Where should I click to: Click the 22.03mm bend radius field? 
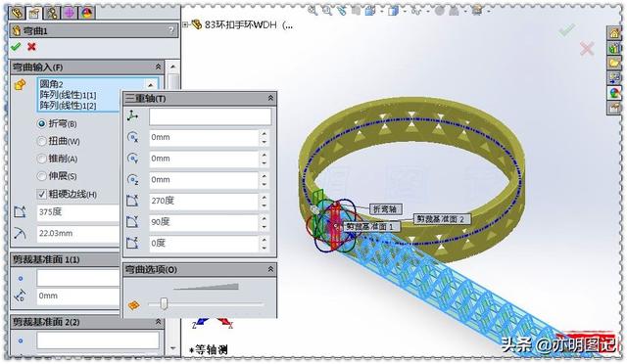pyautogui.click(x=78, y=233)
